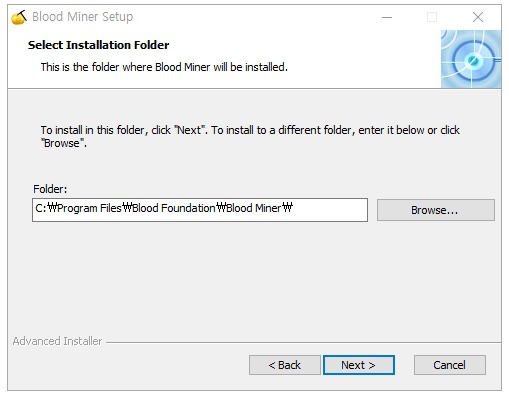Place cursor on 'Blood Foundation' in folder path
This screenshot has height=394, width=509.
pos(174,208)
